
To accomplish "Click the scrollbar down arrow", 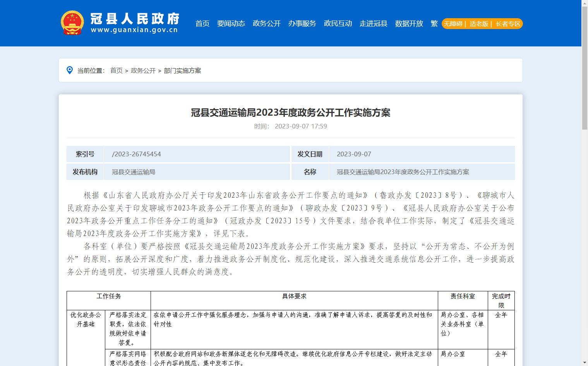I will pos(585,363).
